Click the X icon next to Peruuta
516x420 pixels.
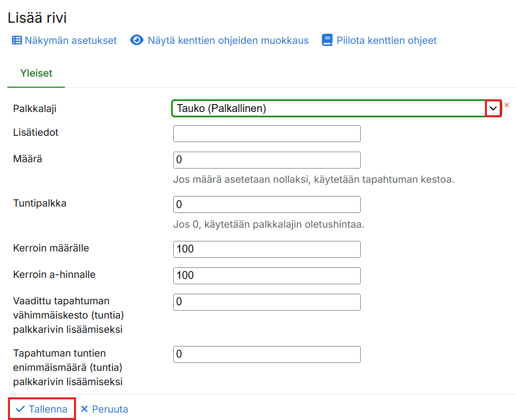coord(85,409)
